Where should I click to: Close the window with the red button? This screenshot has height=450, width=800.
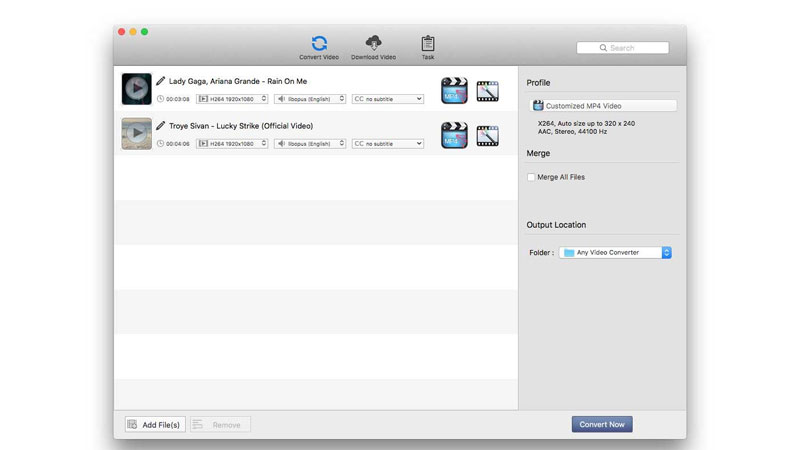[121, 32]
